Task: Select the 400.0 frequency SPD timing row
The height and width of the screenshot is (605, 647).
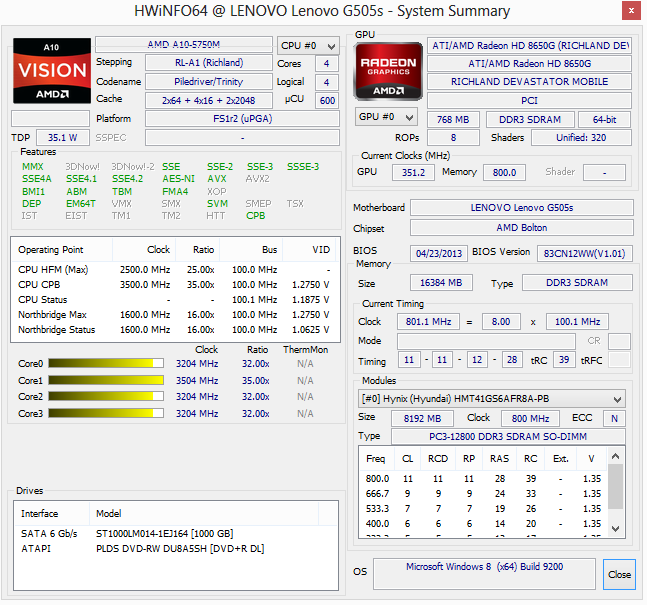Action: point(483,524)
